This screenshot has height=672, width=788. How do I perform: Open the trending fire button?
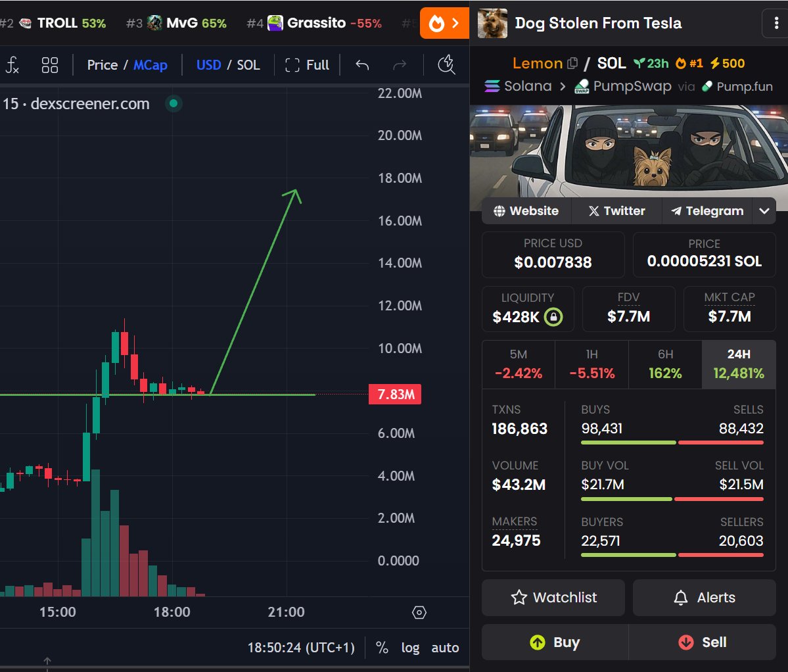point(444,23)
